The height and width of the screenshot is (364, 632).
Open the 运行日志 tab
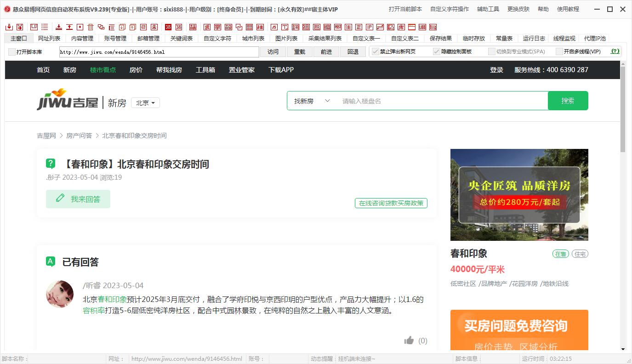[x=534, y=39]
